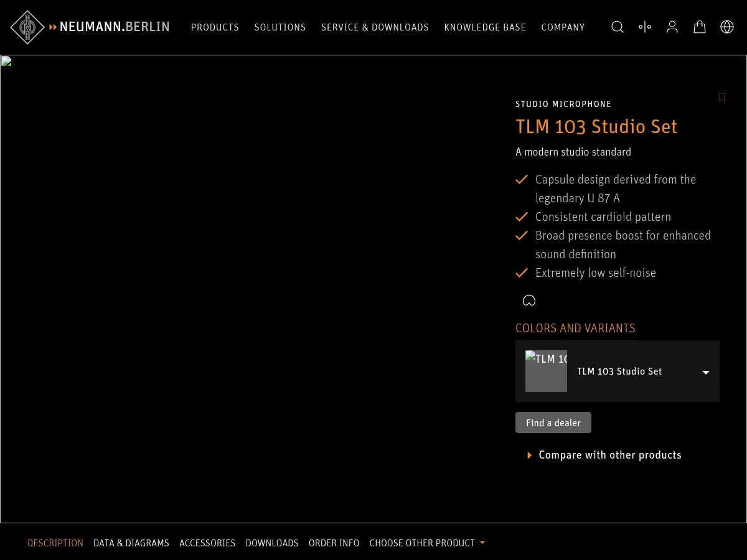The height and width of the screenshot is (560, 747).
Task: Open the shopping cart
Action: click(x=699, y=27)
